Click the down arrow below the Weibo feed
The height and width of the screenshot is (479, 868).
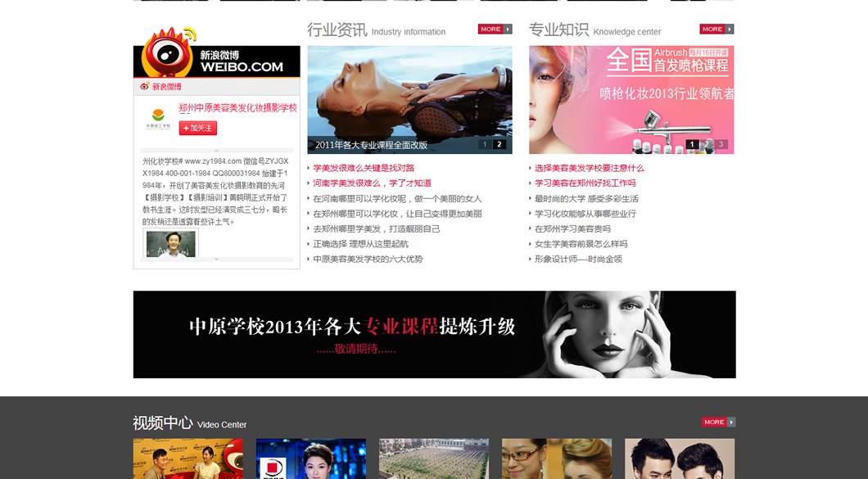216,260
